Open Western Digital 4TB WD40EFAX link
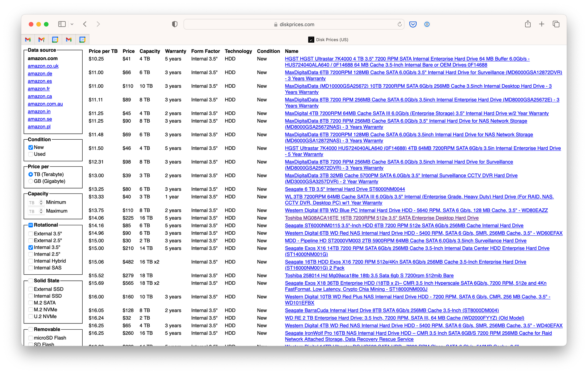 (x=424, y=325)
